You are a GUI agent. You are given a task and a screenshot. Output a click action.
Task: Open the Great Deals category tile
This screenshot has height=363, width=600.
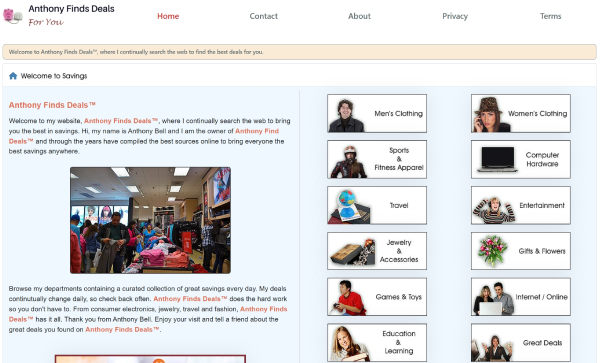click(521, 342)
